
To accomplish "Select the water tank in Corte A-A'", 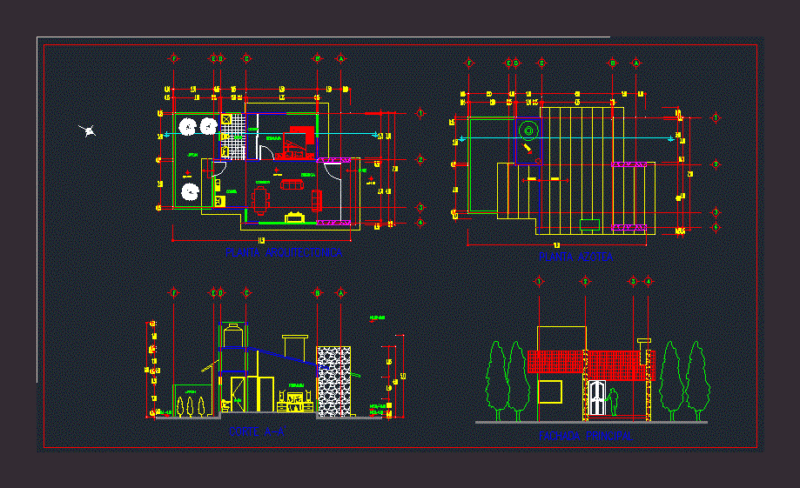I will pyautogui.click(x=233, y=335).
